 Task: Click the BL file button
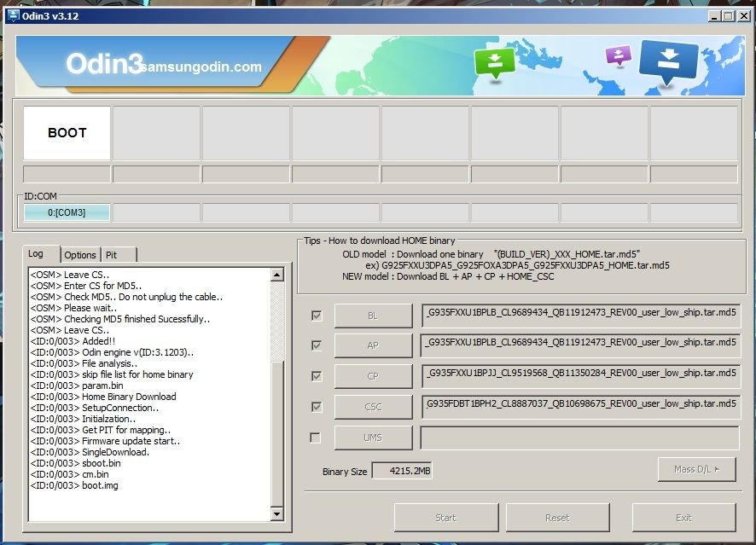373,316
